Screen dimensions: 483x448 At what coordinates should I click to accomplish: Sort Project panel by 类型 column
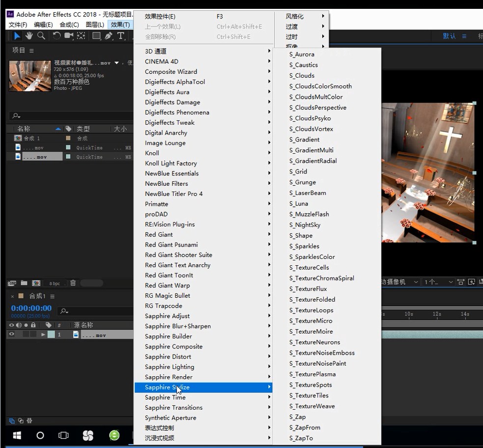[83, 129]
